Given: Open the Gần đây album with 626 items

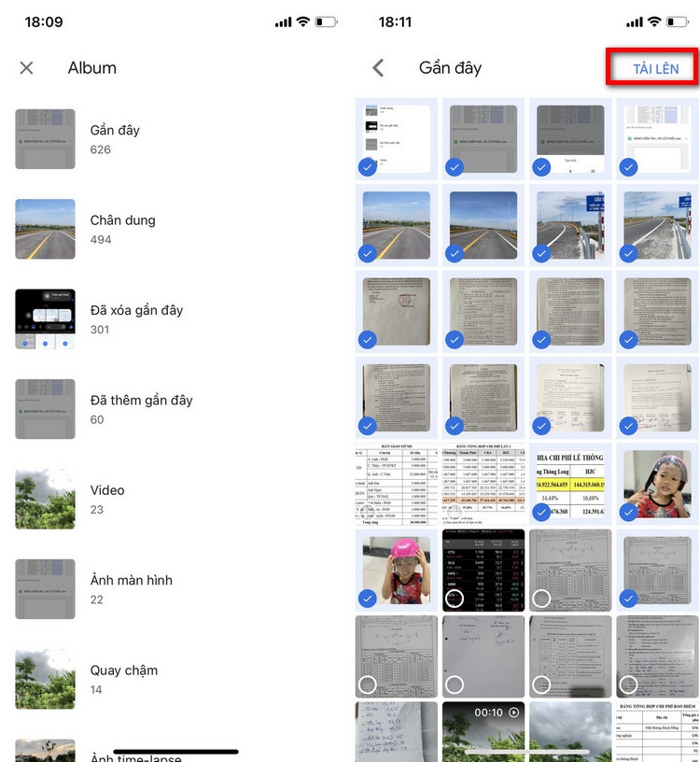Looking at the screenshot, I should click(x=175, y=139).
